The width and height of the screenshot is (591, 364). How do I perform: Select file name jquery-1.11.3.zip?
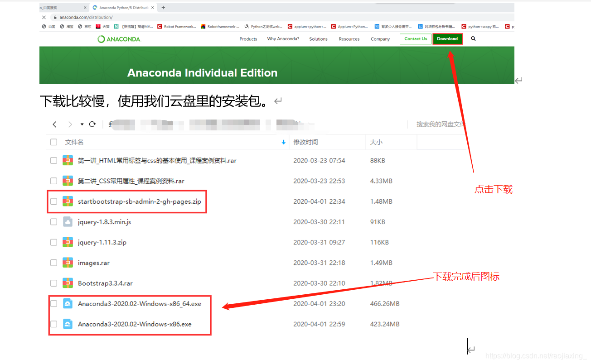pos(102,242)
